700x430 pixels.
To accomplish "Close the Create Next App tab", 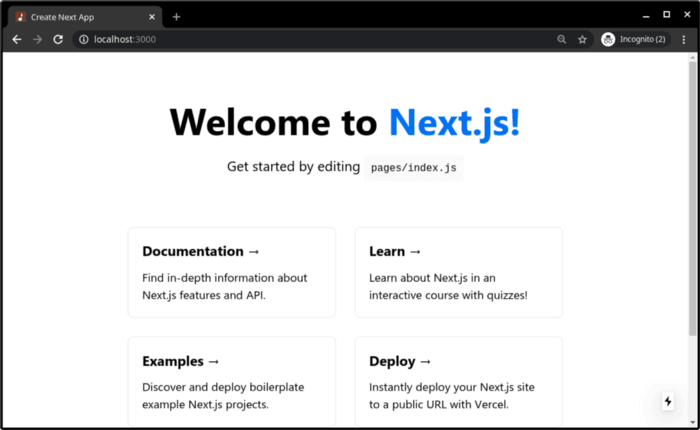I will point(152,17).
